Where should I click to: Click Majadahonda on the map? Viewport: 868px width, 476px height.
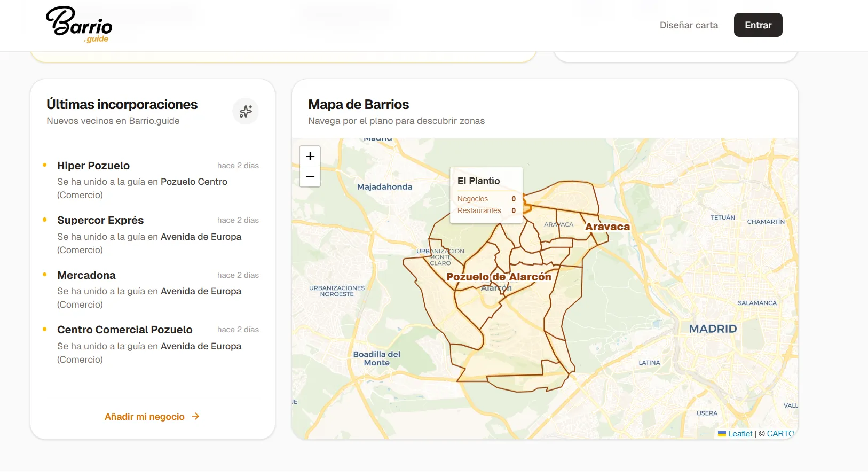(384, 187)
